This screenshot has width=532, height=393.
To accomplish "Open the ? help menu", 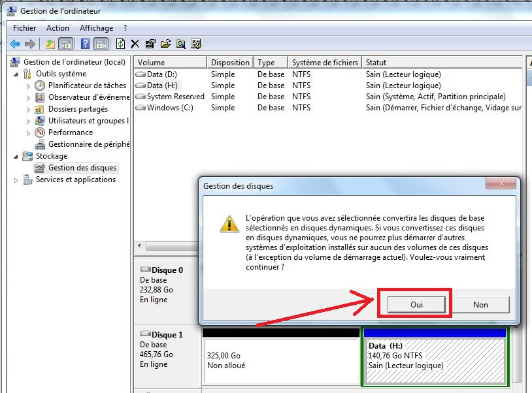I will coord(125,28).
